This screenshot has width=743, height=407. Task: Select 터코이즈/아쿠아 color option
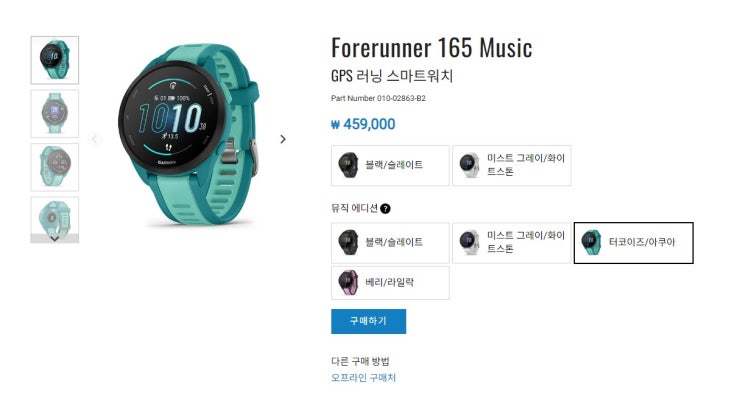(633, 243)
